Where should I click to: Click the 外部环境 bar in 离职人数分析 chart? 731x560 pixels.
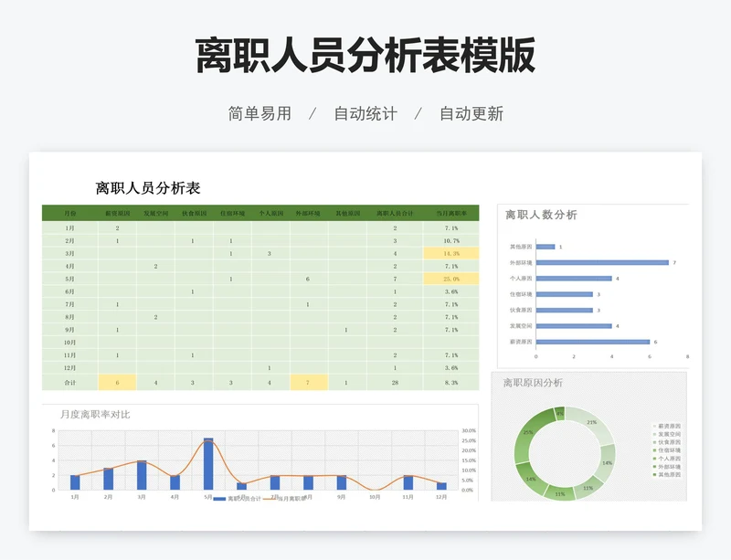tap(602, 262)
